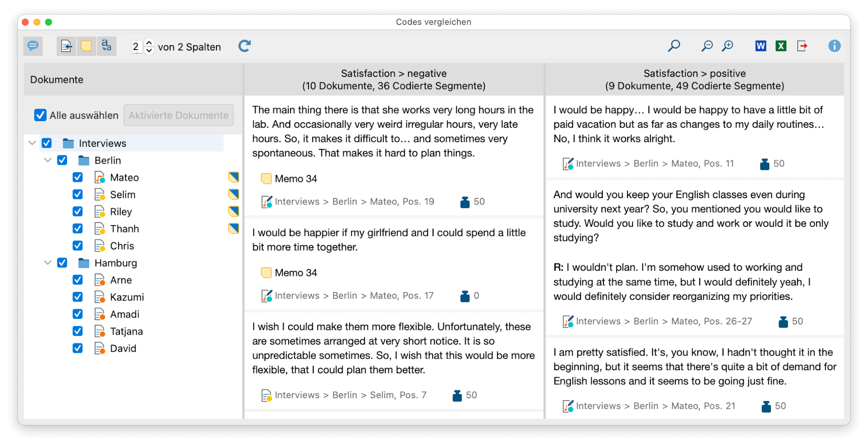
Task: Collapse the Berlin folder tree
Action: point(48,160)
